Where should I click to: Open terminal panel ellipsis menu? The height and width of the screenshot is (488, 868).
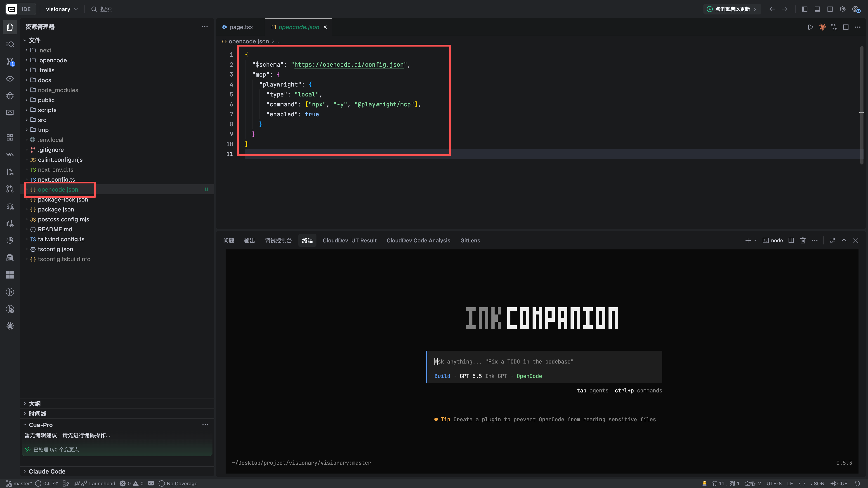coord(814,240)
